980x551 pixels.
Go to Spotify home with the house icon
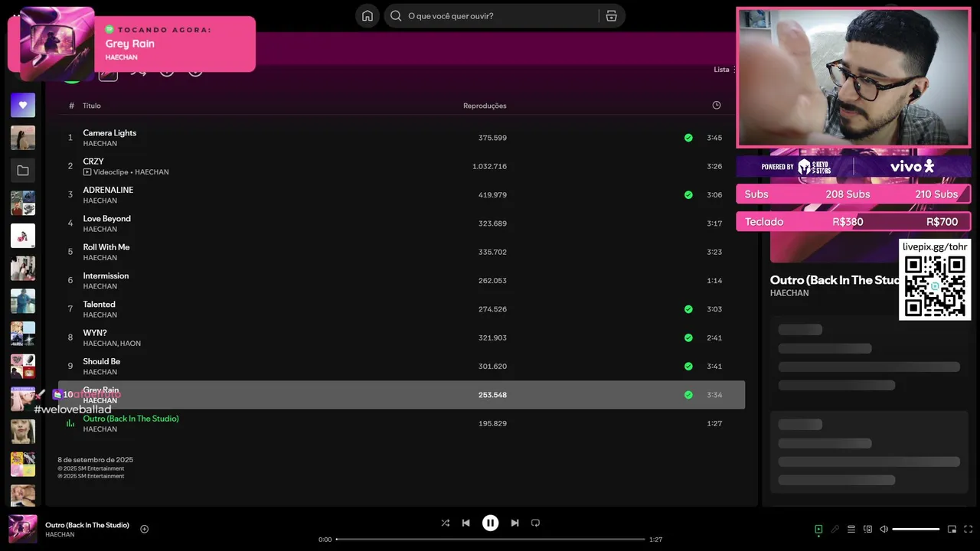367,16
